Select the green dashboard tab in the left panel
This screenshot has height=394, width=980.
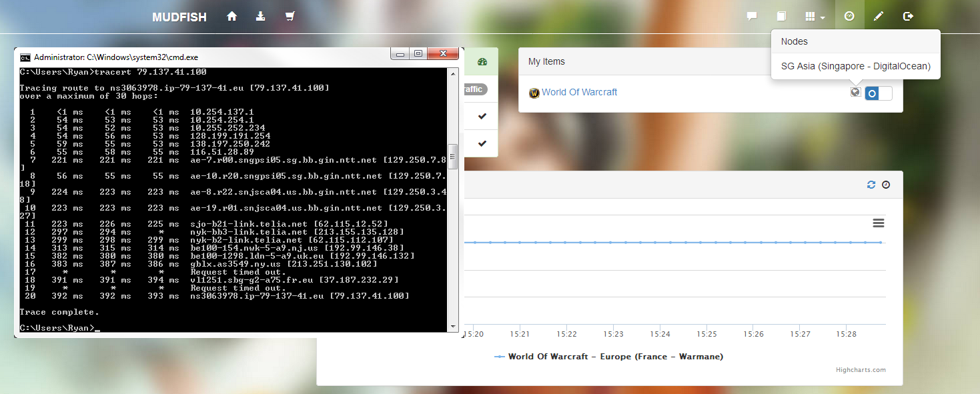tap(483, 62)
